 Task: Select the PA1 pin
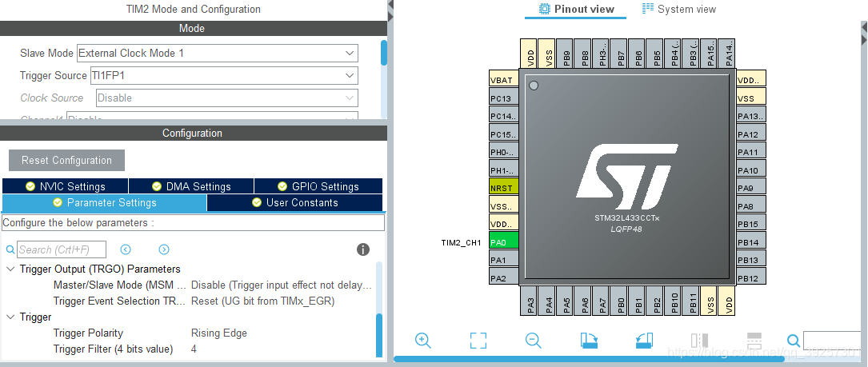click(504, 260)
